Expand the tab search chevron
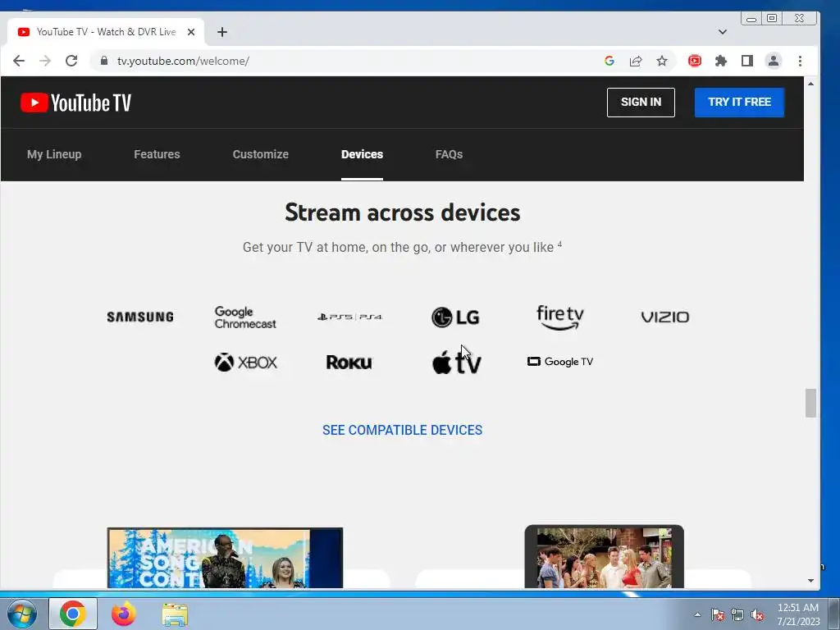 [723, 32]
